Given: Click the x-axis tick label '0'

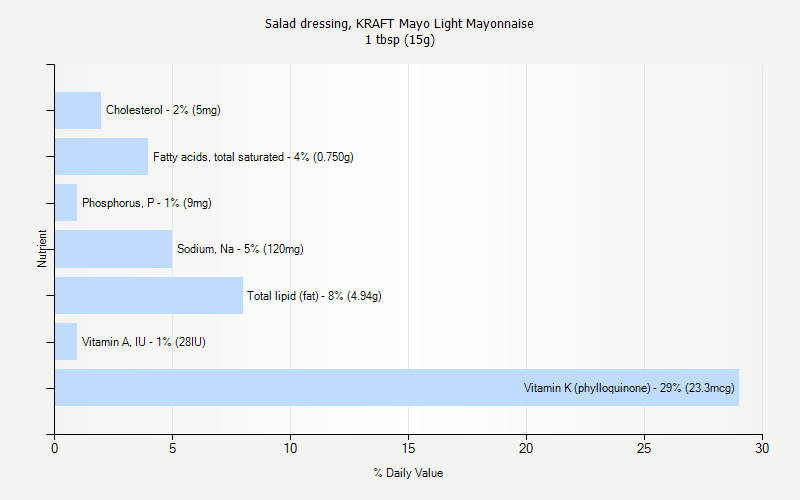Looking at the screenshot, I should pos(55,448).
